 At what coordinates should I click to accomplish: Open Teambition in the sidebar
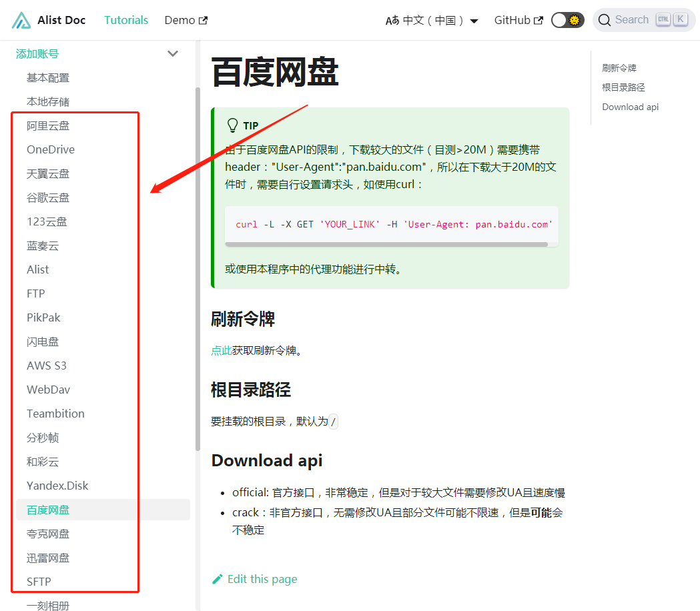pyautogui.click(x=55, y=414)
